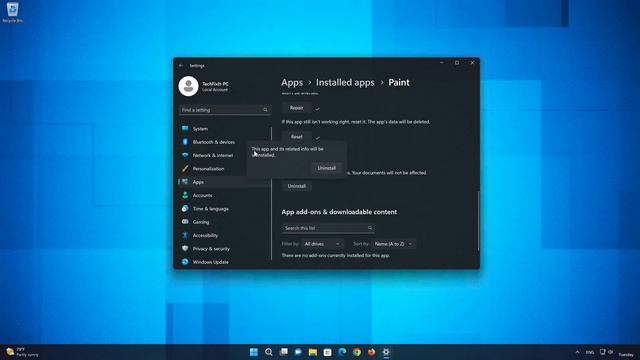
Task: Click the 'App add-ons & downloadable content' heading
Action: pos(339,212)
